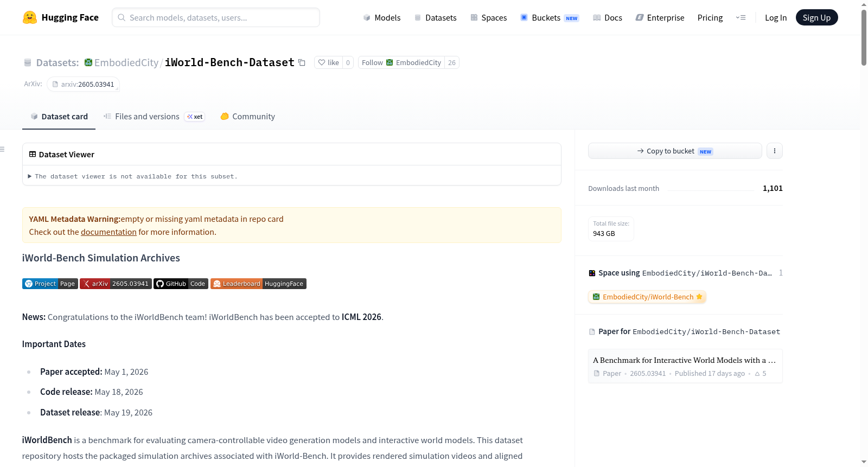Copy dataset name with the copy icon
This screenshot has height=467, width=868.
coord(302,63)
